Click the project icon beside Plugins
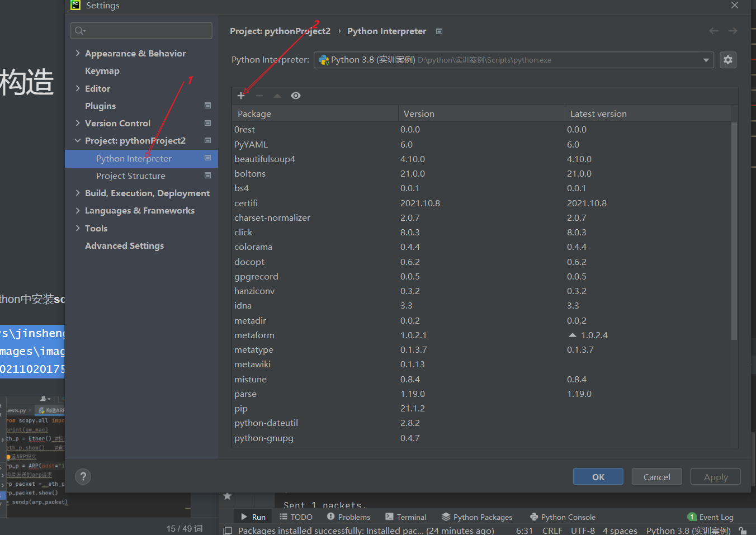756x535 pixels. coord(207,106)
